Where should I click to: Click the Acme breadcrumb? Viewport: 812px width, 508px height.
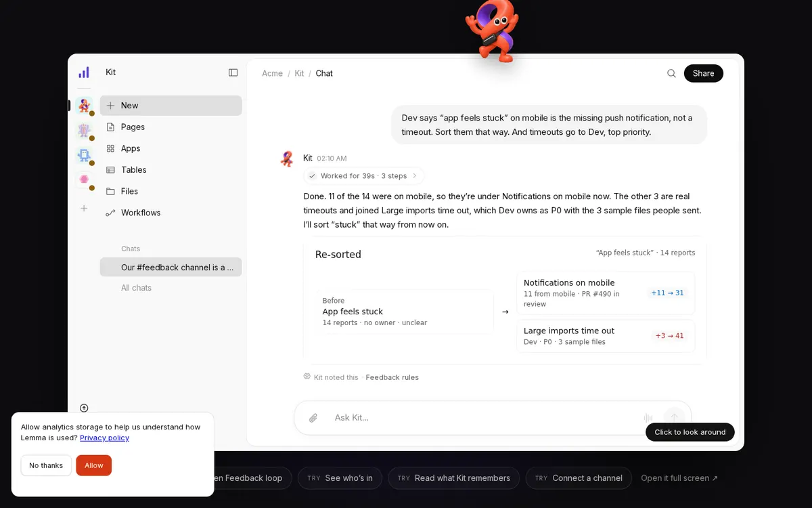click(273, 73)
